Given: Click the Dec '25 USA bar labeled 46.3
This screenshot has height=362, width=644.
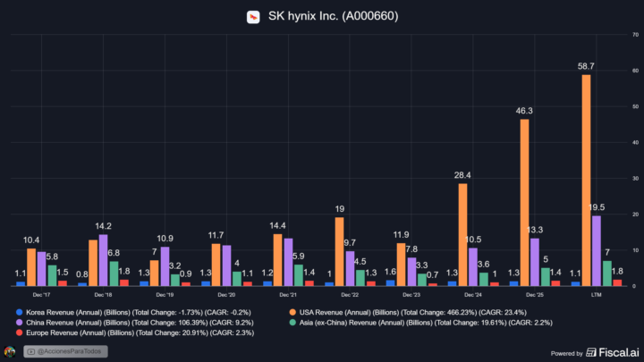Looking at the screenshot, I should point(524,203).
